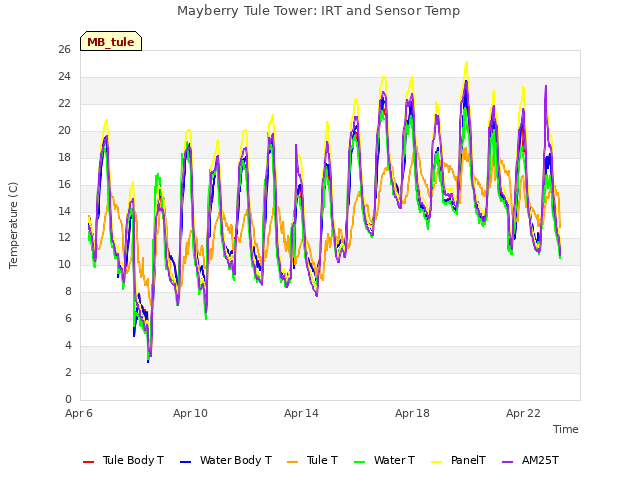
Task: Click the Apr 6 tick label
Action: pos(79,413)
